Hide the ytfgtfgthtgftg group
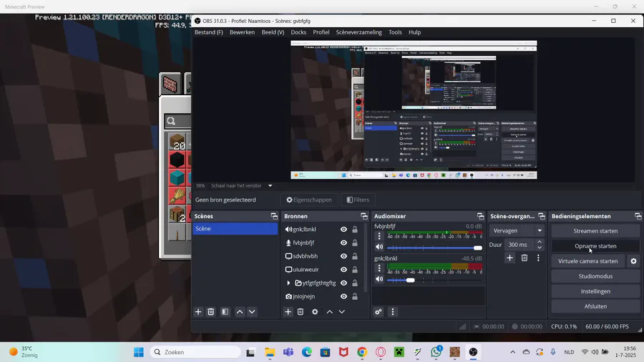 (343, 283)
